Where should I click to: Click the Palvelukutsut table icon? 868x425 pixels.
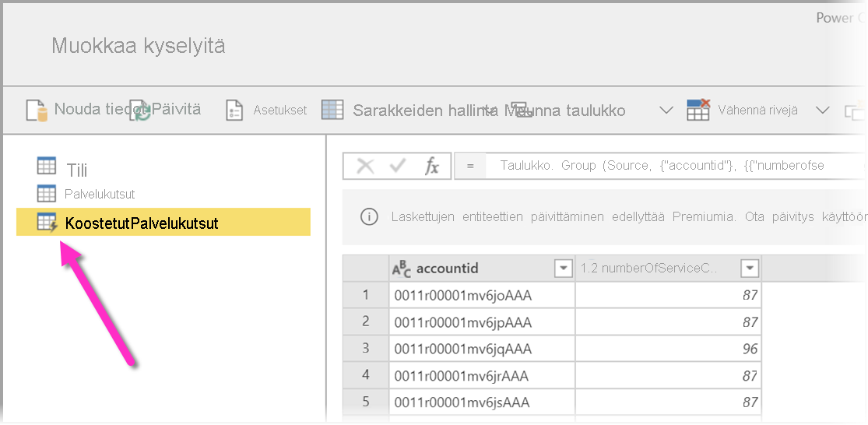[x=47, y=194]
